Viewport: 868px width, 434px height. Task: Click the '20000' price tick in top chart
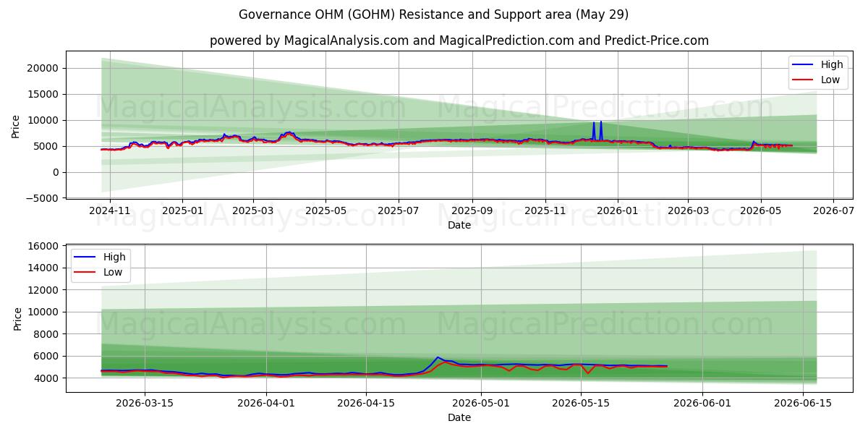[x=43, y=68]
